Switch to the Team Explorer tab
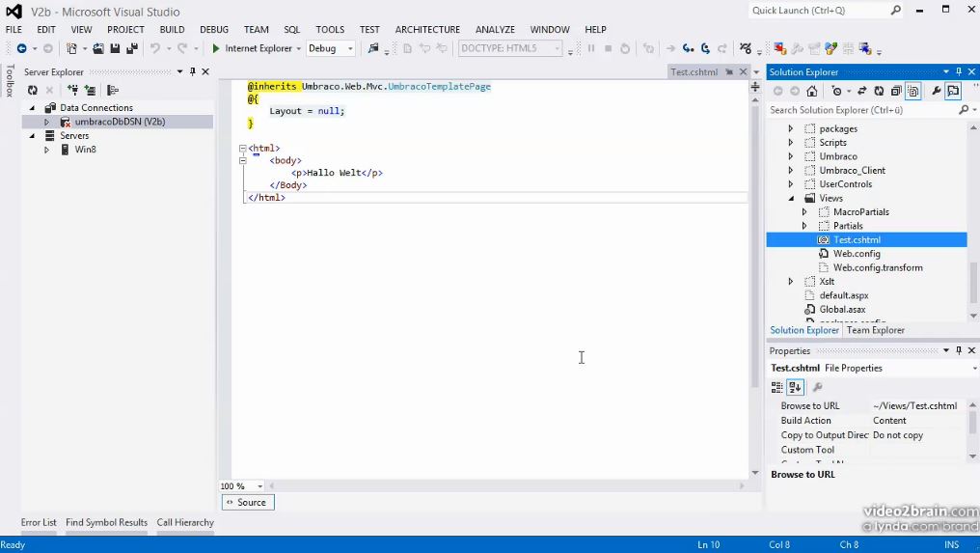This screenshot has width=980, height=553. [876, 330]
